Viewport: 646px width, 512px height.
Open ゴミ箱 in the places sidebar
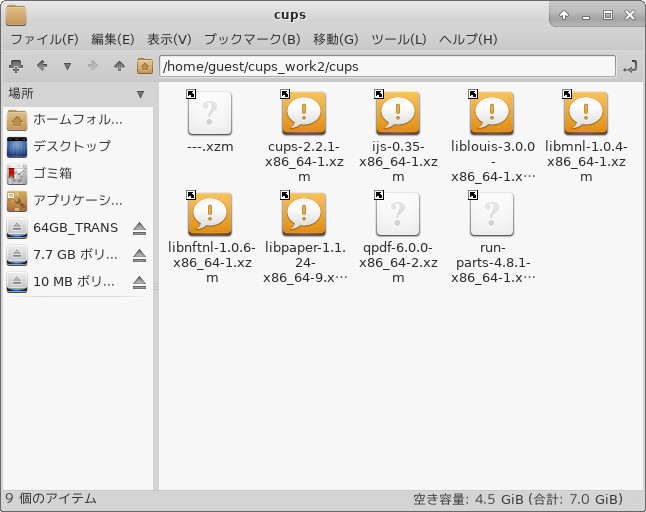(x=77, y=173)
